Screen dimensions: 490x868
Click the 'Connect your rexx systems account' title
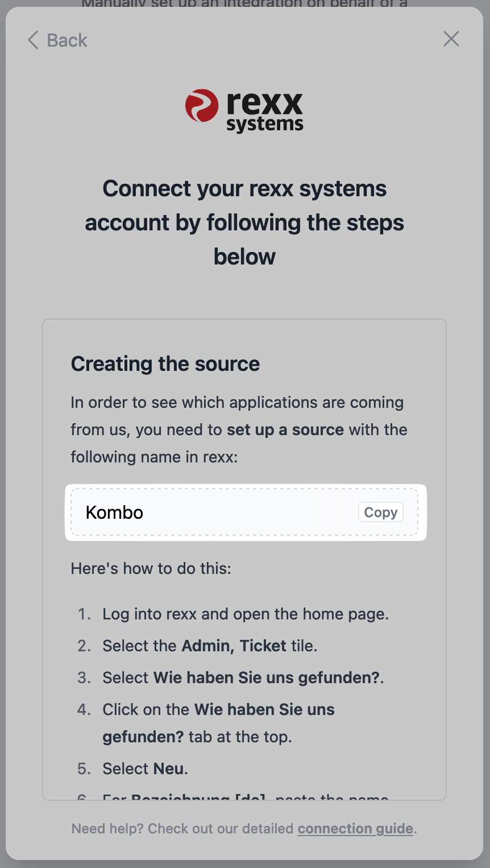[244, 222]
